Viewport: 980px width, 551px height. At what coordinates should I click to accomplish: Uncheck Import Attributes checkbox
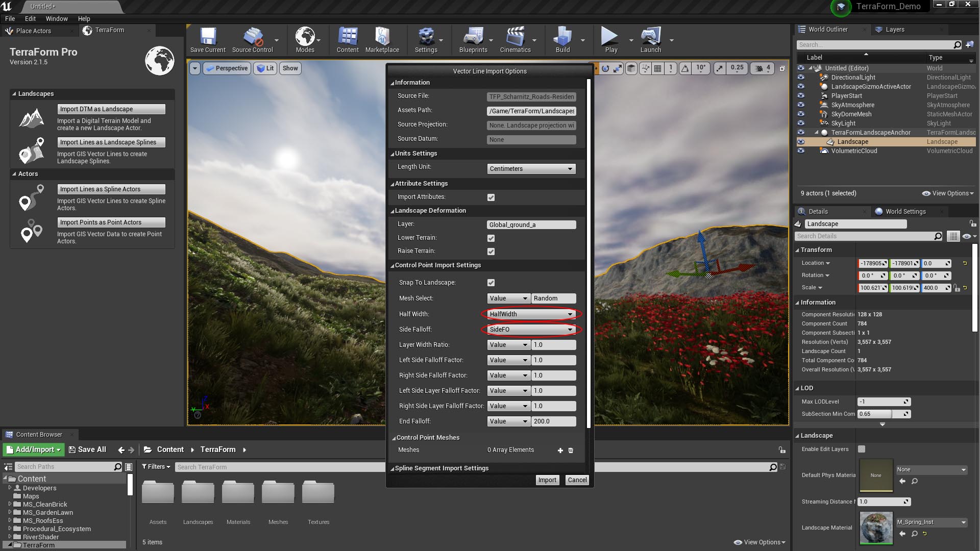point(491,197)
